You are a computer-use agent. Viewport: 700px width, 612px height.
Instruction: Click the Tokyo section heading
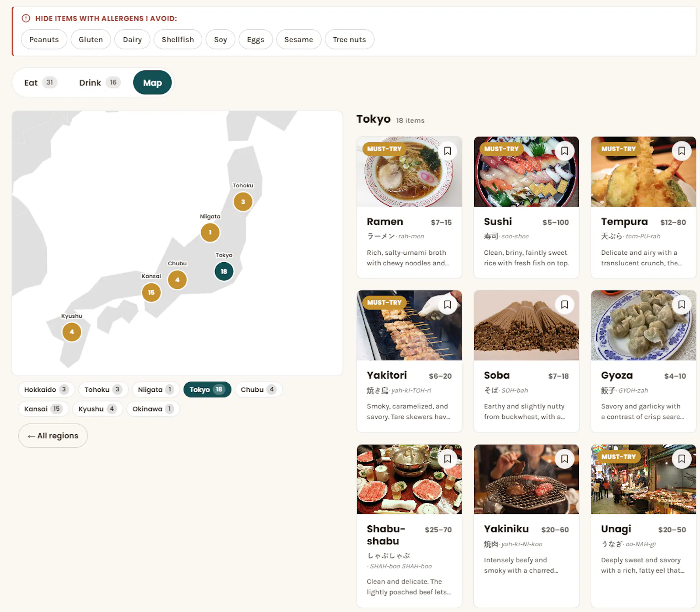[x=373, y=119]
